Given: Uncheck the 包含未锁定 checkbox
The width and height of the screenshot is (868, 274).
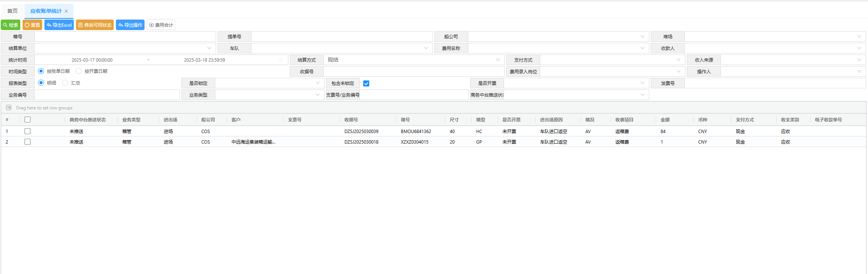Looking at the screenshot, I should [366, 83].
